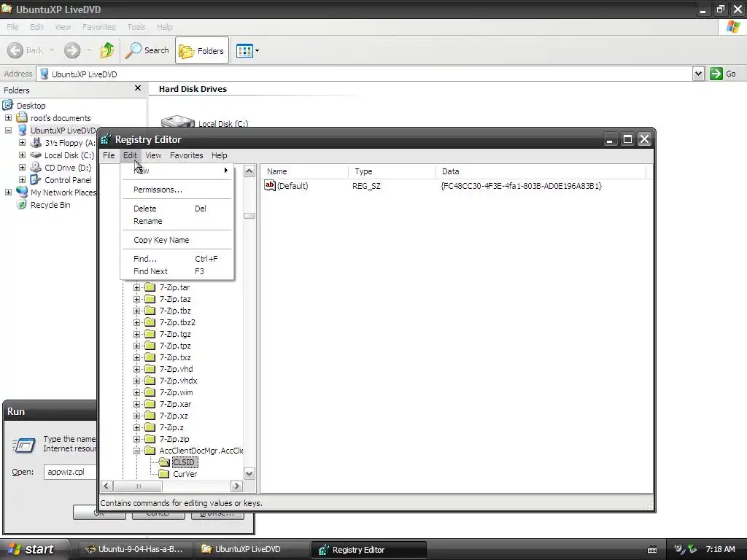Choose Copy Key Name from the Edit menu
The height and width of the screenshot is (560, 747).
pyautogui.click(x=177, y=240)
